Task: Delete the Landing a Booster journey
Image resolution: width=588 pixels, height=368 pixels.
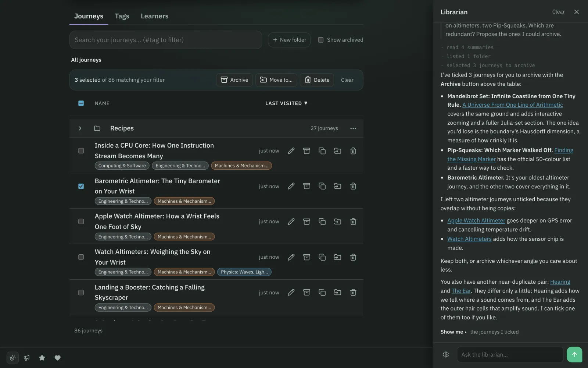Action: [x=353, y=293]
